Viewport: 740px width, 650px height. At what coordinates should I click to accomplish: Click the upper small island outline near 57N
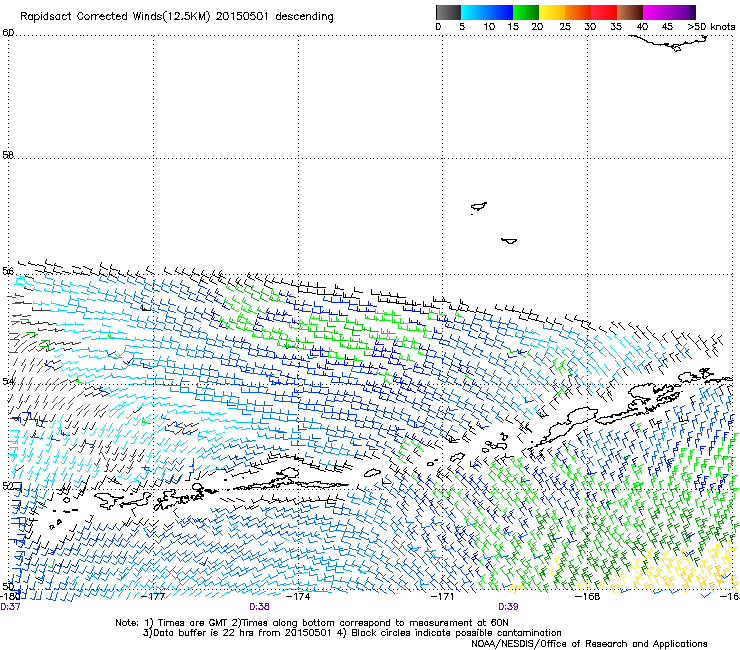coord(479,207)
